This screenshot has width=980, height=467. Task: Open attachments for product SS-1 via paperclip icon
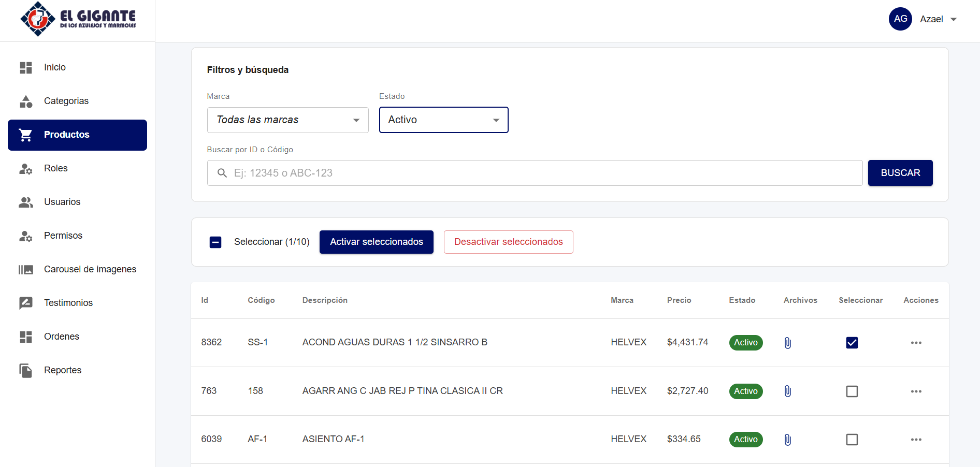(787, 342)
